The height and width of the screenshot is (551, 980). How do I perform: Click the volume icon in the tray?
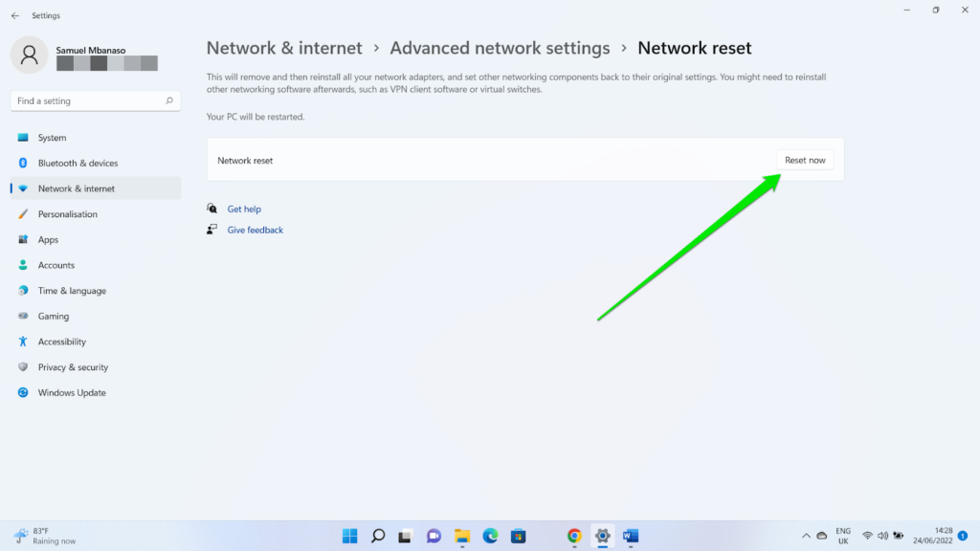click(x=881, y=536)
